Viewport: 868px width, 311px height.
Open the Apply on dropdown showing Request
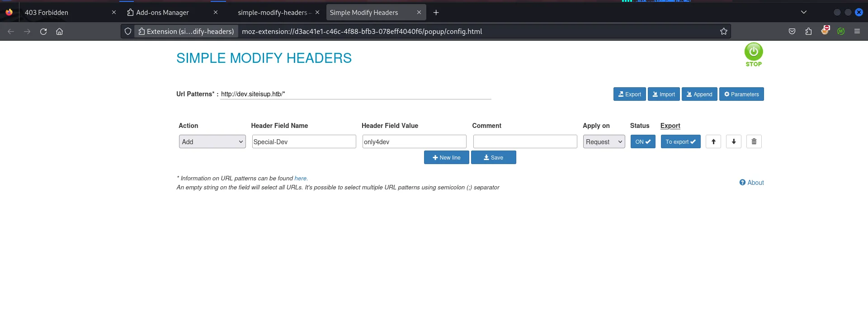point(604,141)
